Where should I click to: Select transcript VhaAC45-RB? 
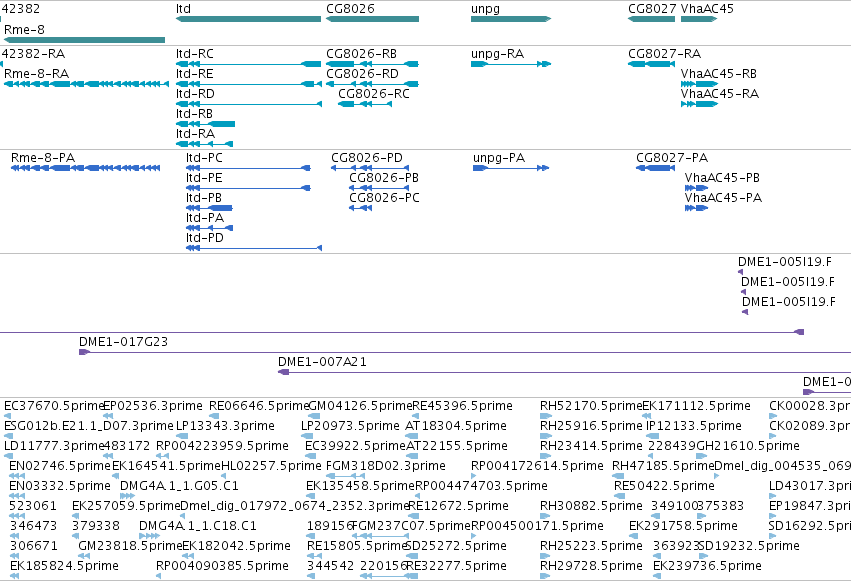(699, 84)
